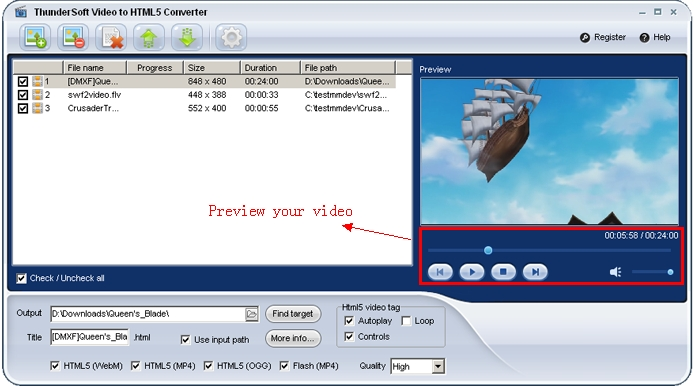
Task: Toggle Check / Uncheck all checkbox
Action: pos(21,278)
